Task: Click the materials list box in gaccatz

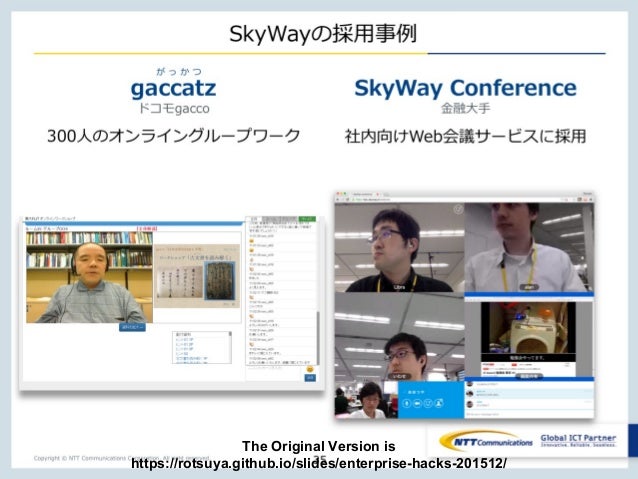Action: click(202, 347)
